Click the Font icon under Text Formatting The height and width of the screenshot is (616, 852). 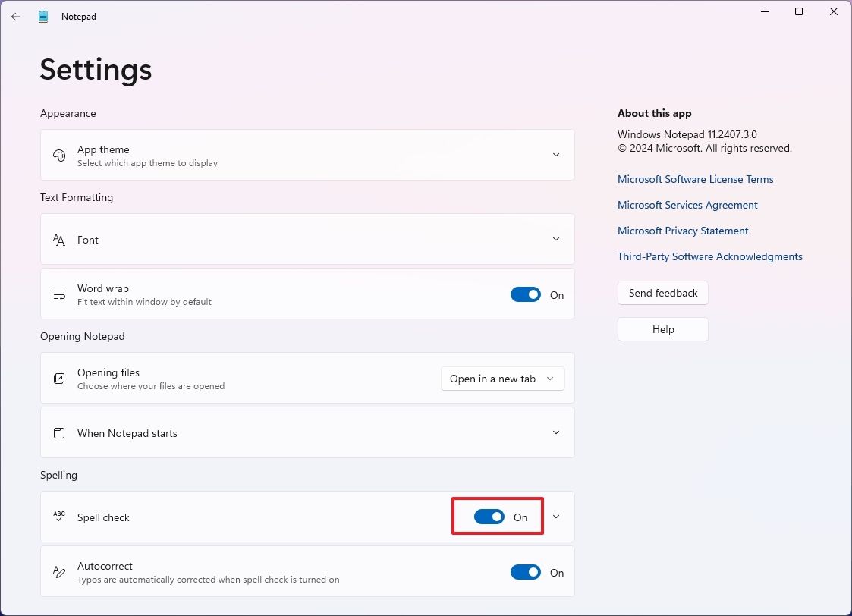point(58,239)
